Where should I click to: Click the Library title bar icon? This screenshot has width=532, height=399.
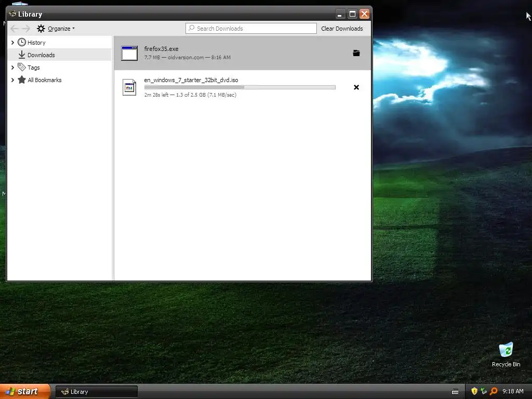tap(12, 14)
